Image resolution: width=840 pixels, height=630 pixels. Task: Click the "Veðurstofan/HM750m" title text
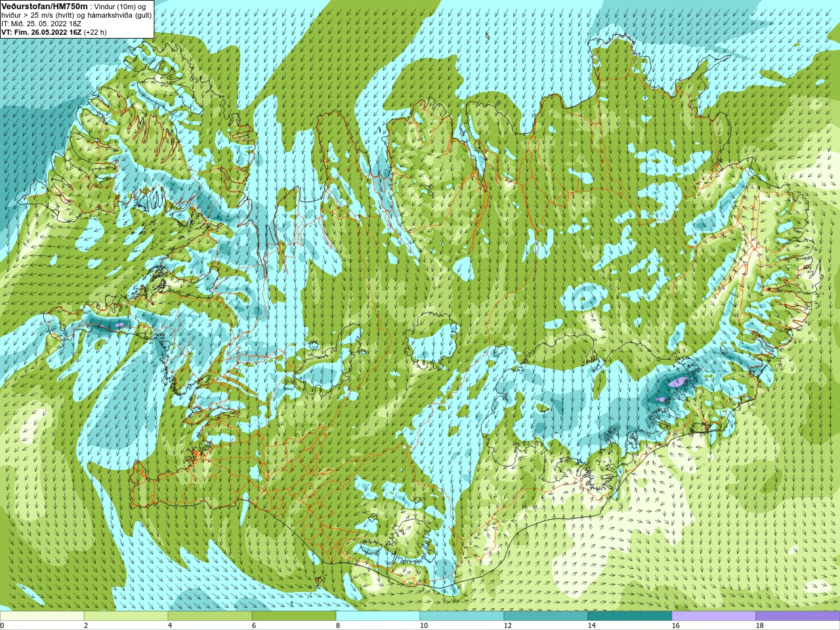44,6
